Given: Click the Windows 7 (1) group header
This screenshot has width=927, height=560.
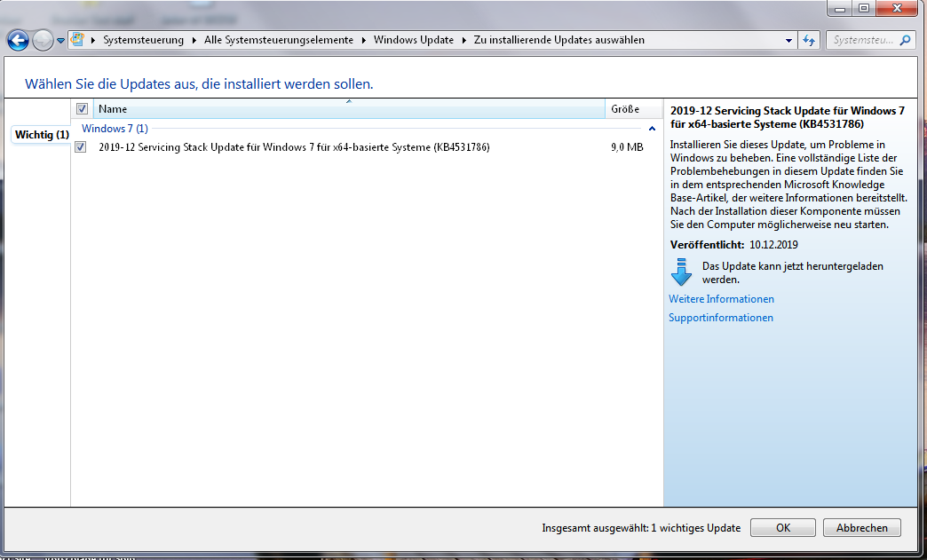Looking at the screenshot, I should pos(115,128).
